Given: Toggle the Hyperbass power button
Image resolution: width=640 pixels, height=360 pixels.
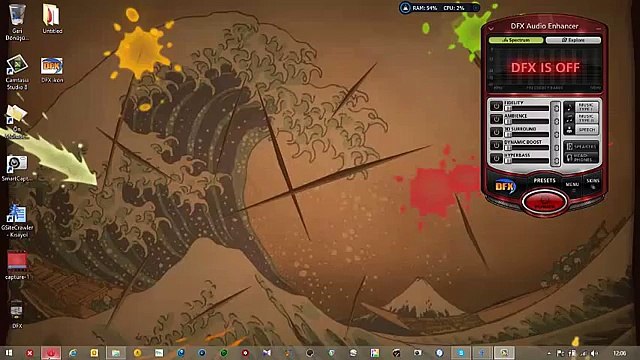Looking at the screenshot, I should click(496, 158).
